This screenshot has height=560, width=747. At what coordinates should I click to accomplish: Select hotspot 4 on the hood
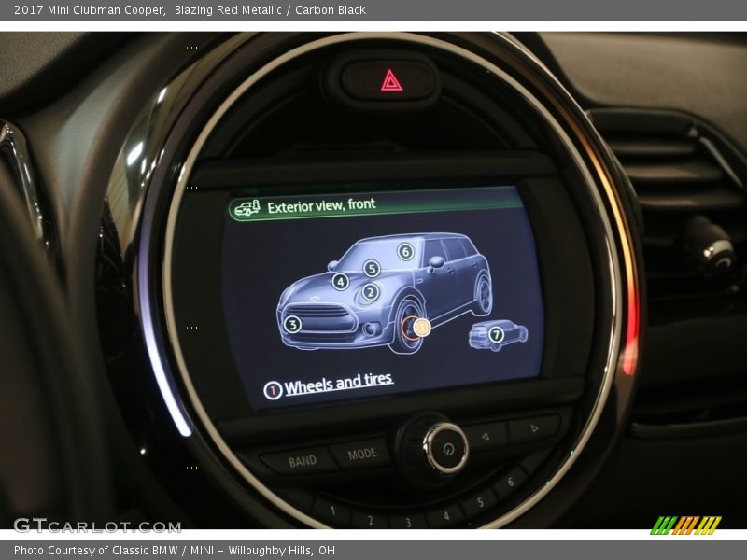[x=340, y=281]
